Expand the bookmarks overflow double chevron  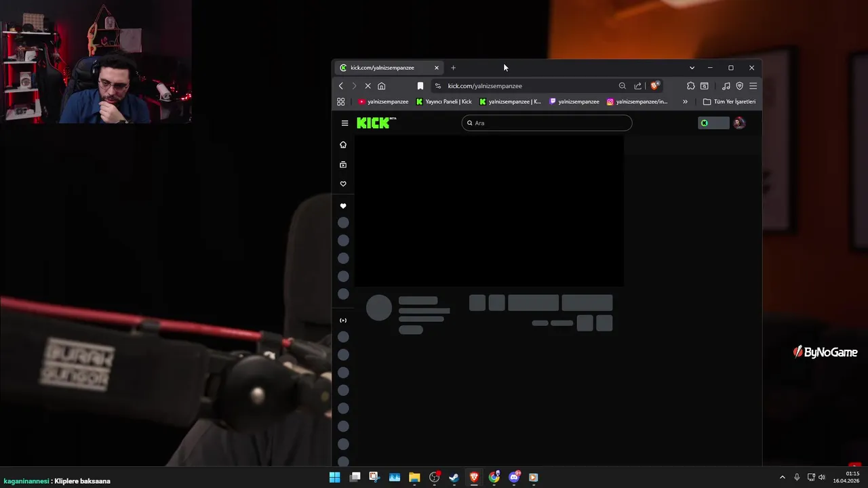685,102
